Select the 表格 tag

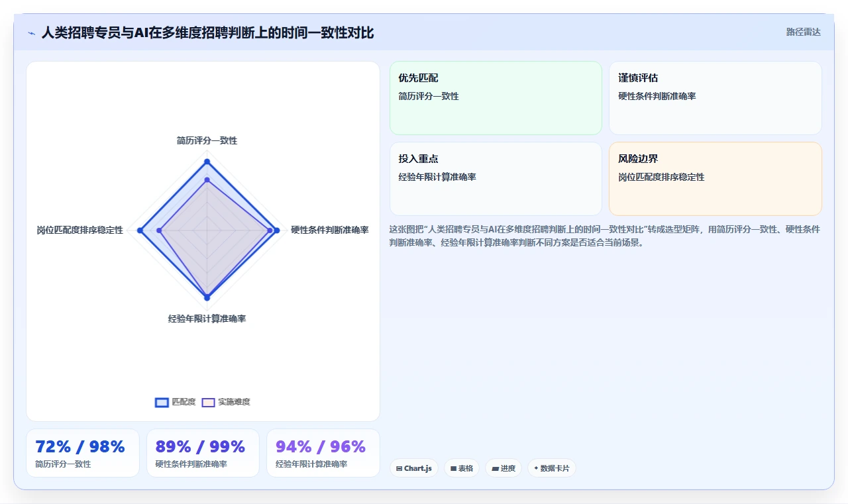[462, 468]
